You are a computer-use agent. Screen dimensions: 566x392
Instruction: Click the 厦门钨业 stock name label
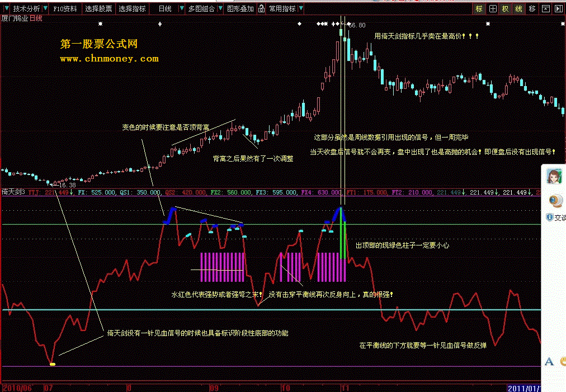click(15, 18)
